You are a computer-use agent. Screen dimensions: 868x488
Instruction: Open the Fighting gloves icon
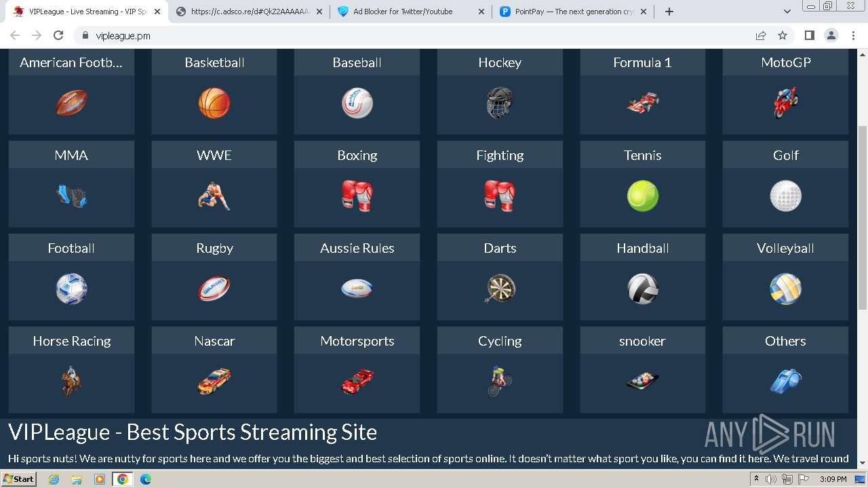point(500,196)
